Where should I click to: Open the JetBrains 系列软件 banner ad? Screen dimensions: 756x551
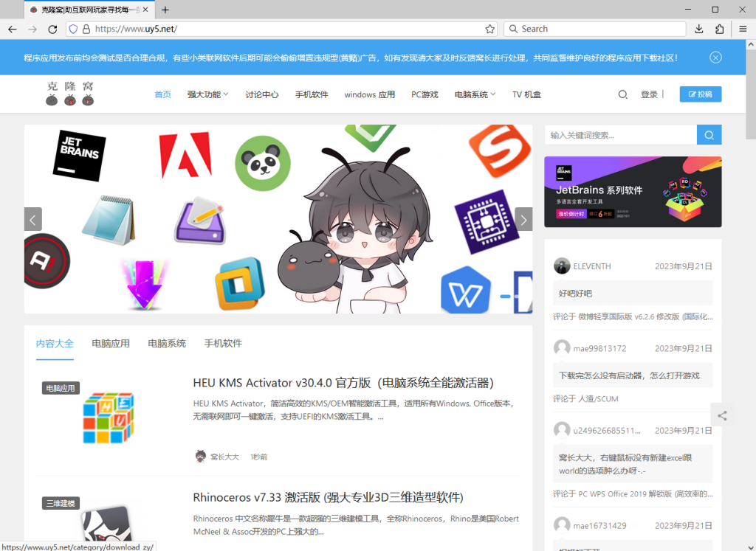click(x=633, y=192)
